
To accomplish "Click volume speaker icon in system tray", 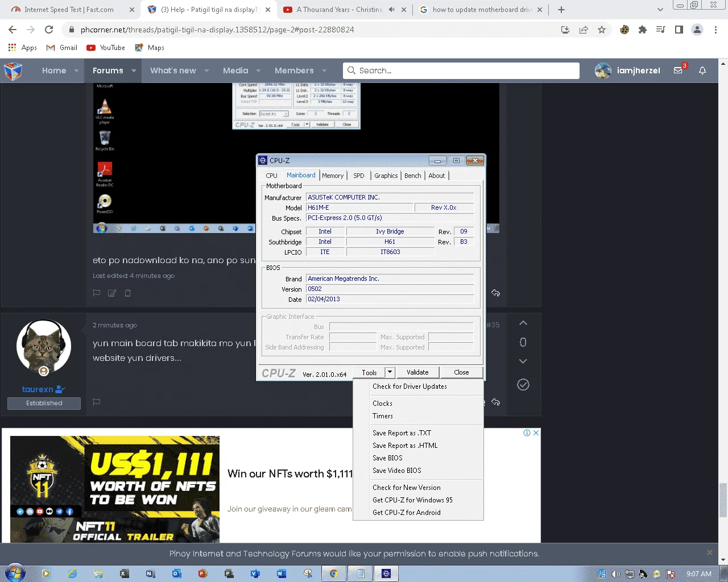I will pos(616,574).
